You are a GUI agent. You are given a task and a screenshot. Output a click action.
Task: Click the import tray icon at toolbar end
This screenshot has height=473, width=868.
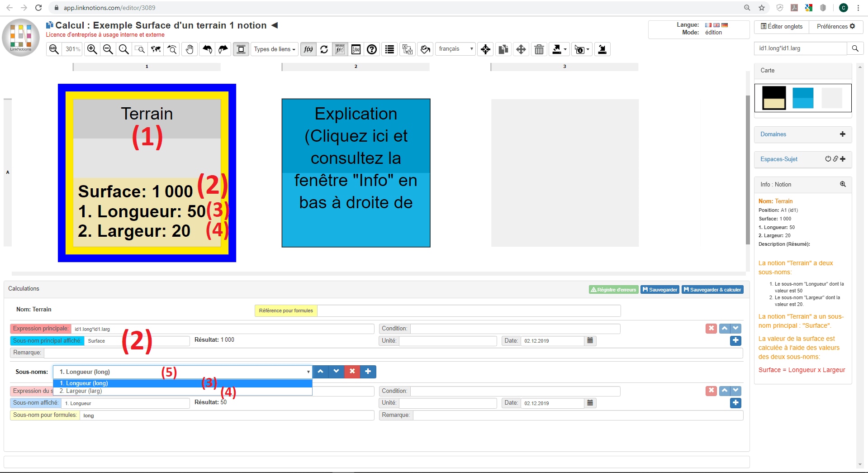(602, 49)
